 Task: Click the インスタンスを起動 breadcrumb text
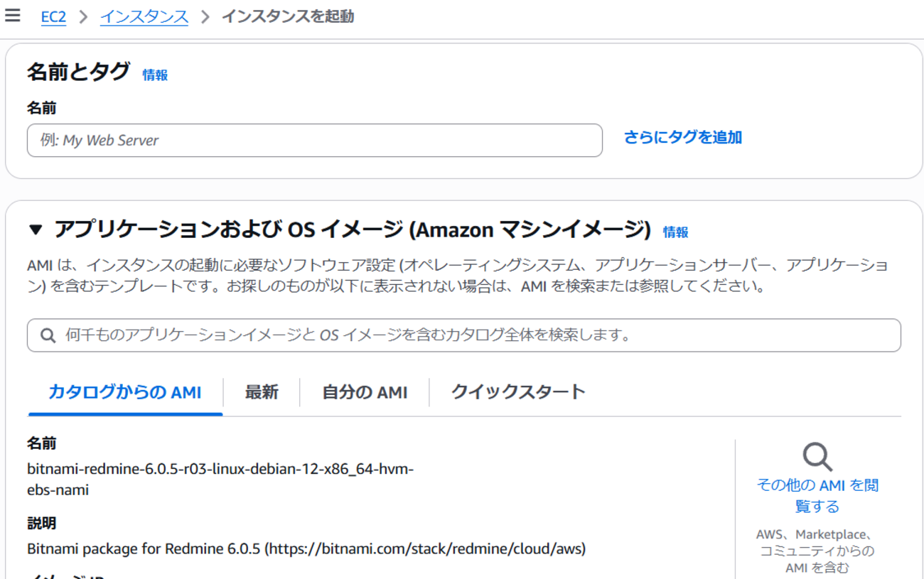(x=288, y=16)
